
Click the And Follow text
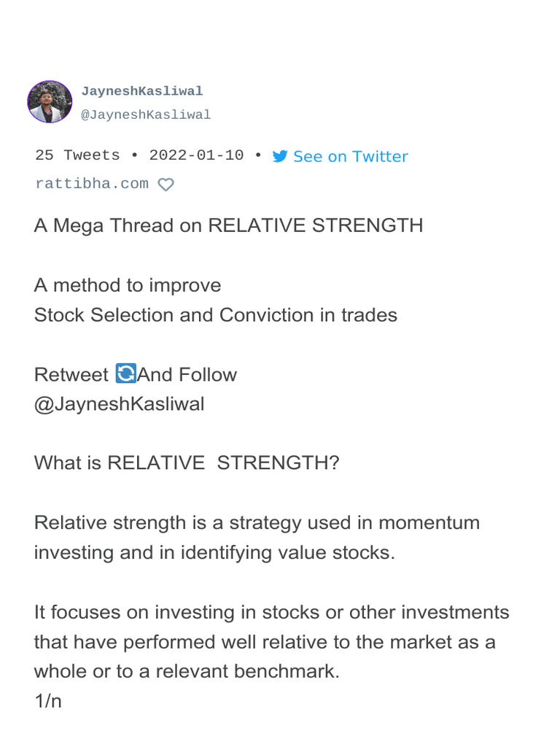pyautogui.click(x=187, y=374)
